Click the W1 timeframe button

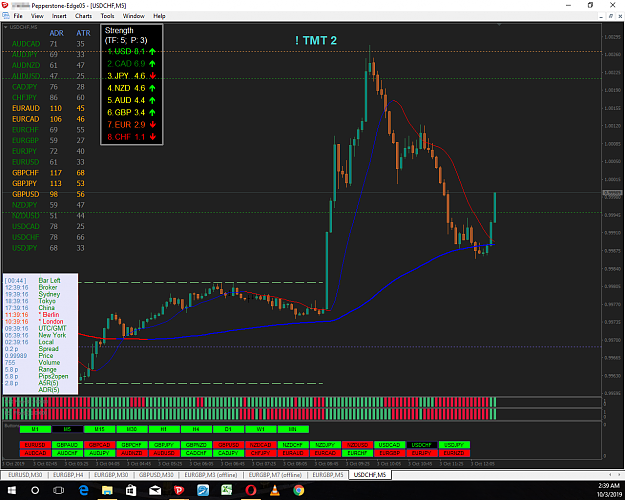[261, 429]
